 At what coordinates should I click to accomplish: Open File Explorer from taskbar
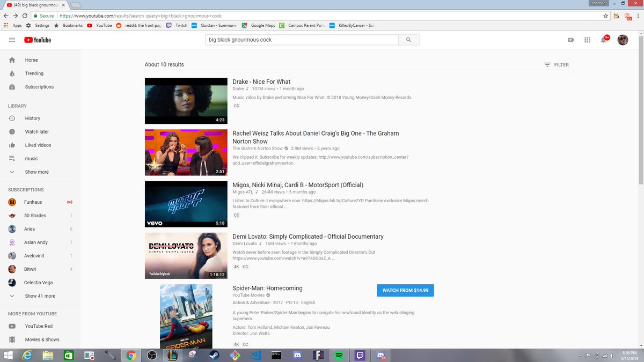coord(48,355)
